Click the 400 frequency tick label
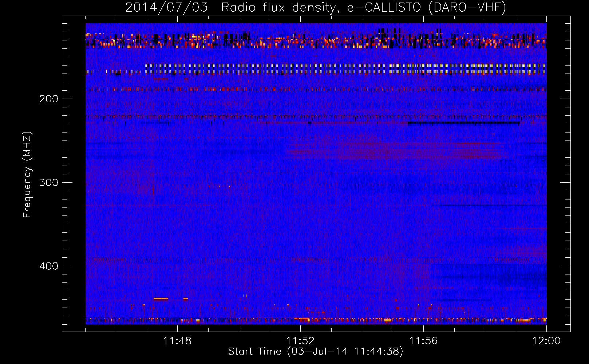 (x=49, y=266)
